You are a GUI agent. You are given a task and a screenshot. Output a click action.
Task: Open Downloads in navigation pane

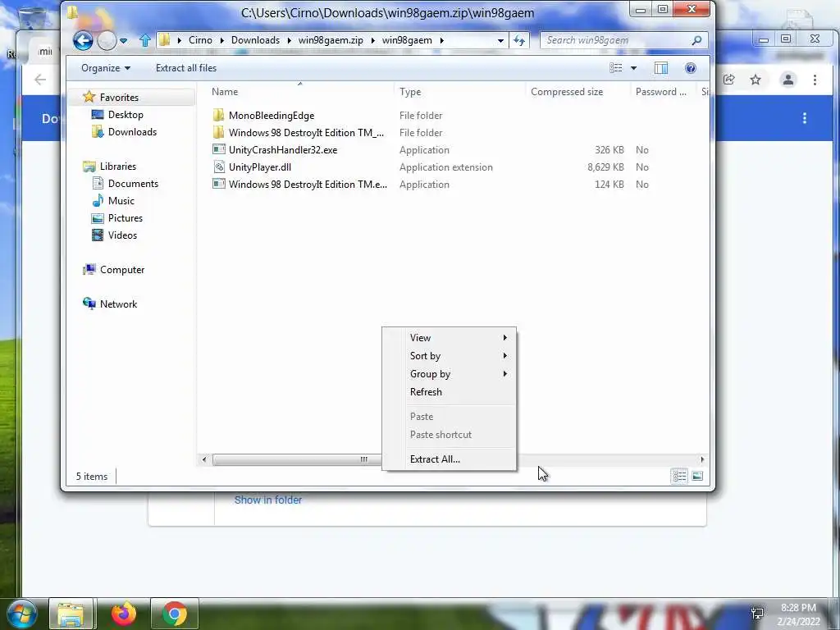tap(132, 132)
